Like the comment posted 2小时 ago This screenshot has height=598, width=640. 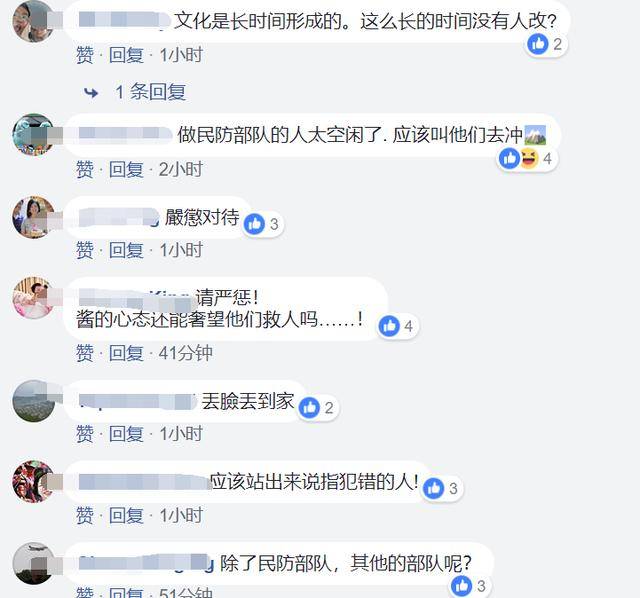coord(85,169)
